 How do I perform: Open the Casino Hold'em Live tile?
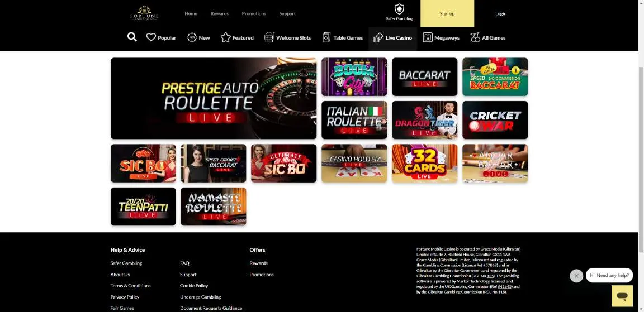click(354, 163)
